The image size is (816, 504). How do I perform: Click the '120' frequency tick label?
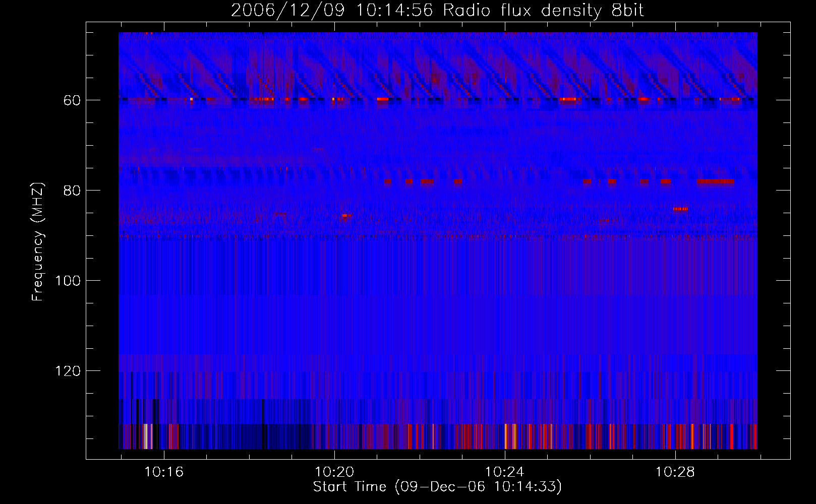[68, 371]
